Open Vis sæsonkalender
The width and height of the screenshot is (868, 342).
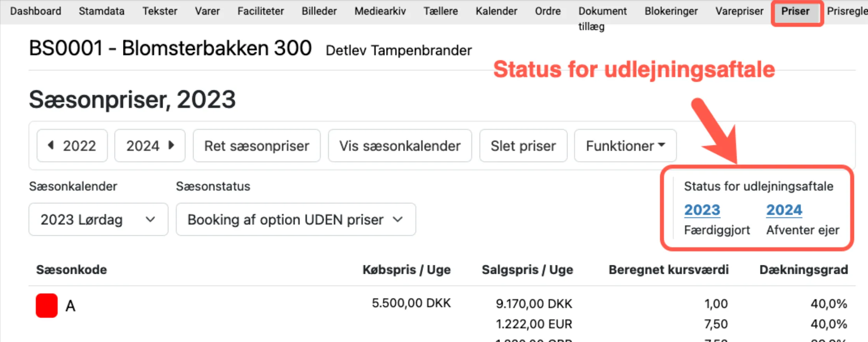(x=399, y=145)
